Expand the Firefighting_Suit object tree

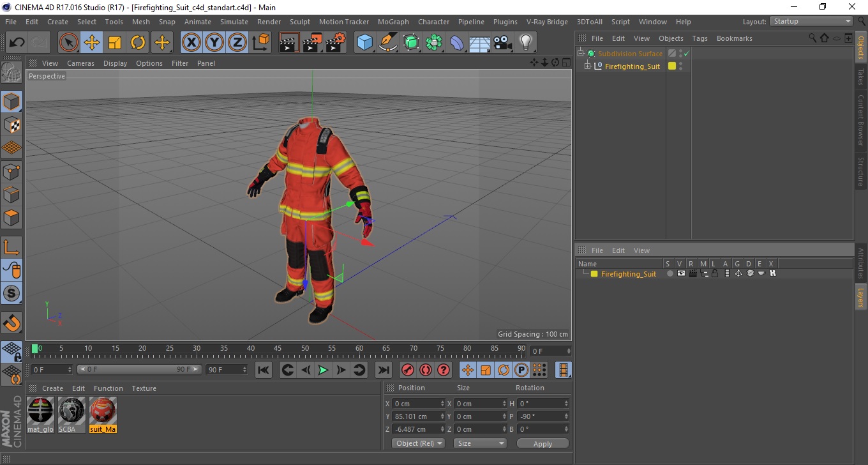tap(588, 66)
